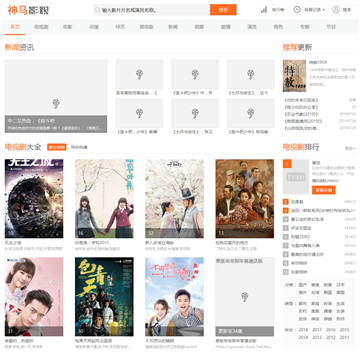This screenshot has height=360, width=360.
Task: Click rank number 1 orange badge
Action: pos(287,163)
